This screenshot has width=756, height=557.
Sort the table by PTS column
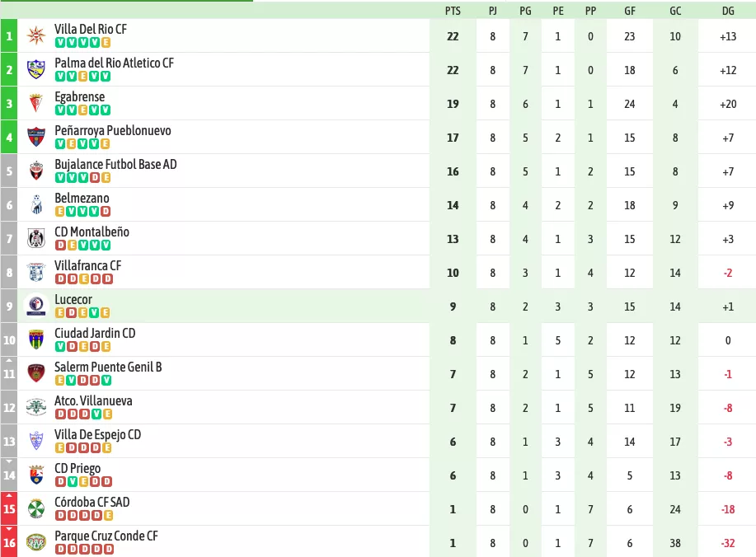coord(453,11)
